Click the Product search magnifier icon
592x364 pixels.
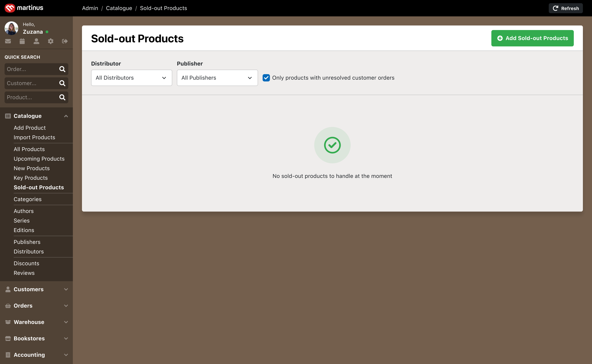(62, 98)
